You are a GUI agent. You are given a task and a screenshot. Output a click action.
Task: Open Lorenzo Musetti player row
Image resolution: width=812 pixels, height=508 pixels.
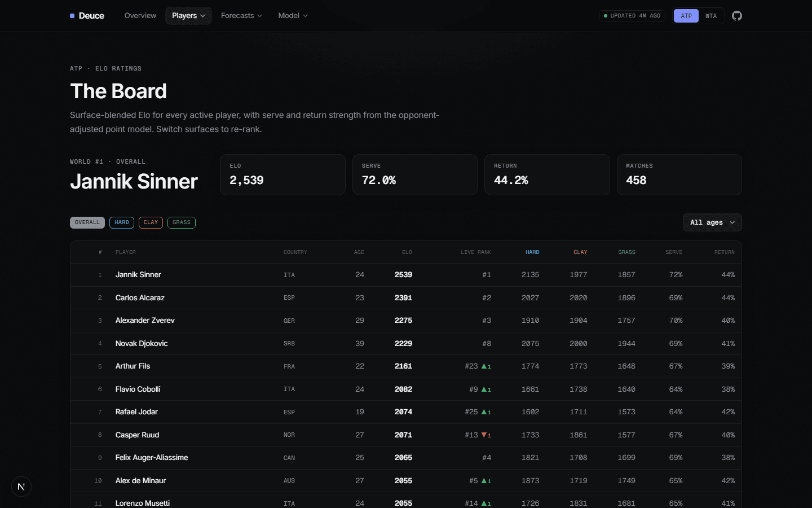point(406,500)
